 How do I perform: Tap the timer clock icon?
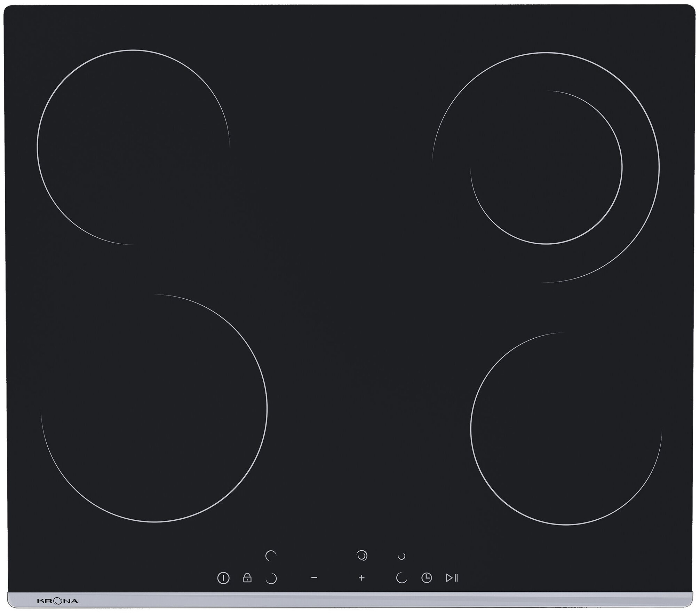[x=427, y=578]
